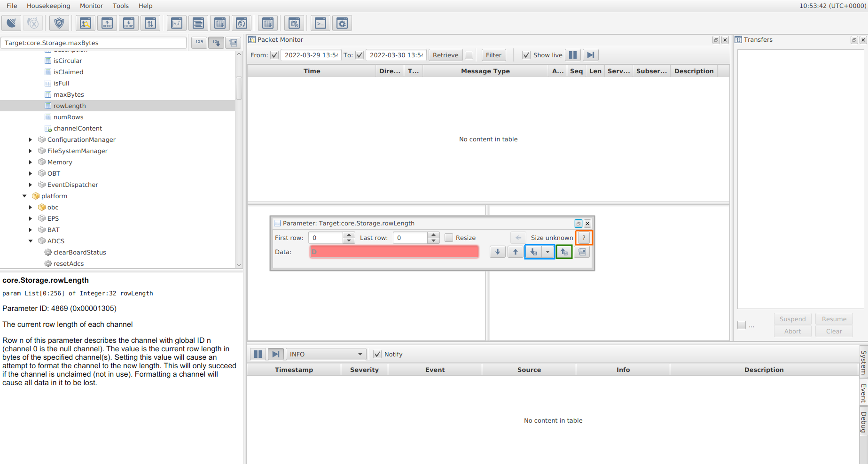Click the upload-from-file arrow in parameter window

(564, 252)
